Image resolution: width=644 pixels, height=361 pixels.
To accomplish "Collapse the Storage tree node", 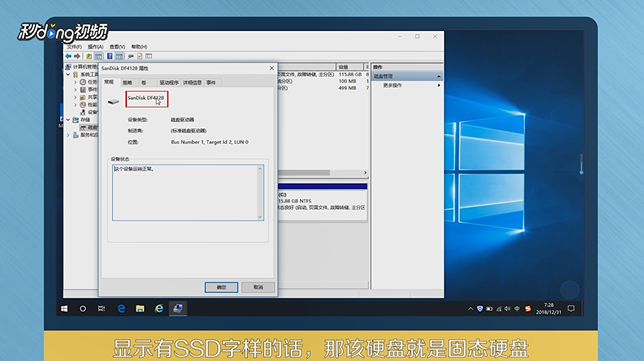I will [68, 120].
